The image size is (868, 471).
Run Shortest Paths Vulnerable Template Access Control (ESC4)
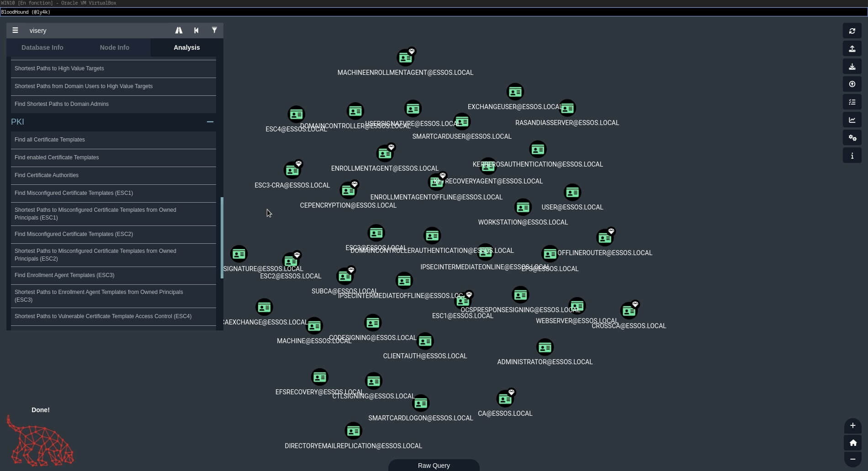point(113,316)
